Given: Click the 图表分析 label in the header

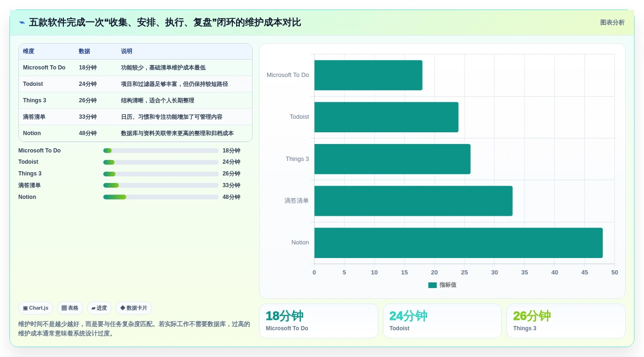Looking at the screenshot, I should pos(612,23).
